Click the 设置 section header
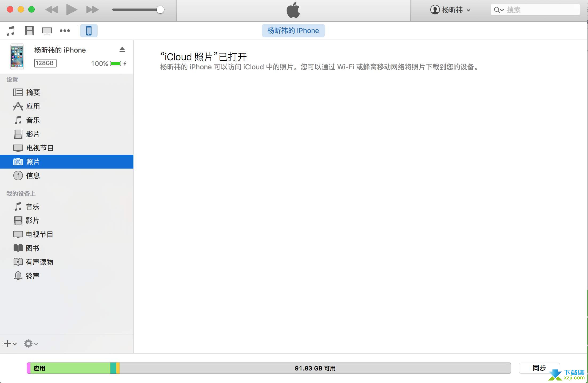588x383 pixels. click(12, 79)
